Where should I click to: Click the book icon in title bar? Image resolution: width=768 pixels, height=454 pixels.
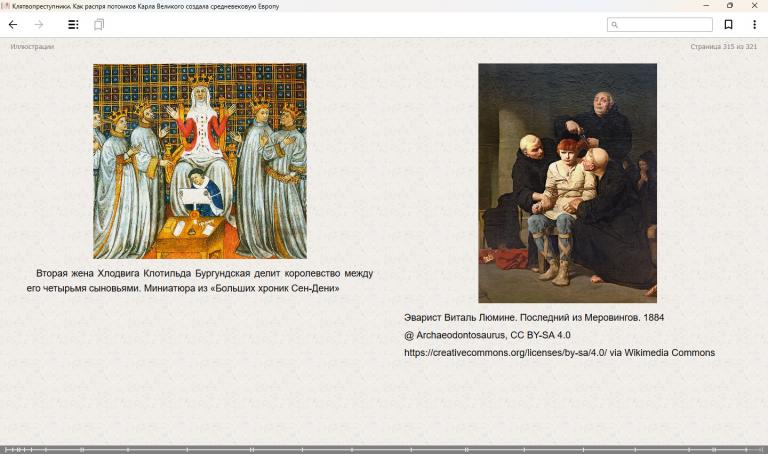tap(5, 6)
